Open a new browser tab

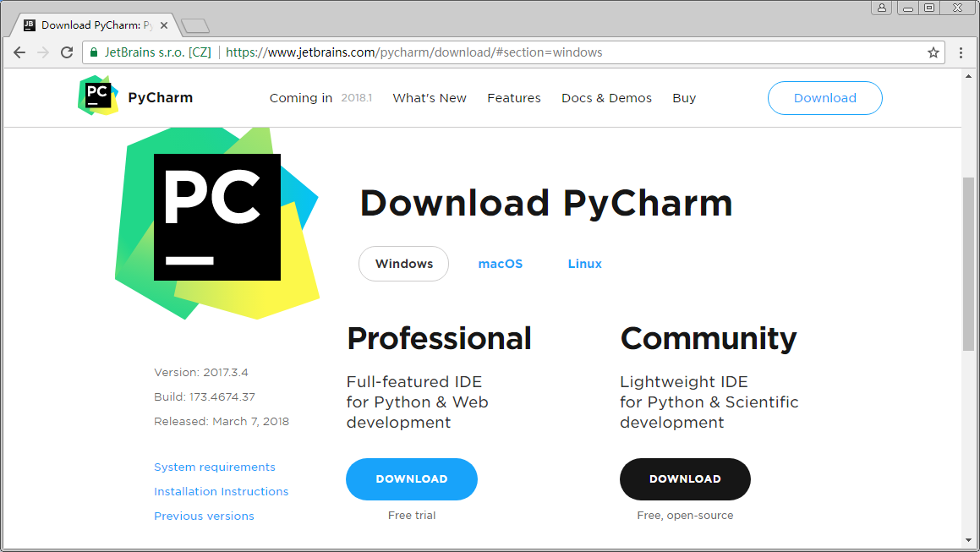pyautogui.click(x=195, y=25)
